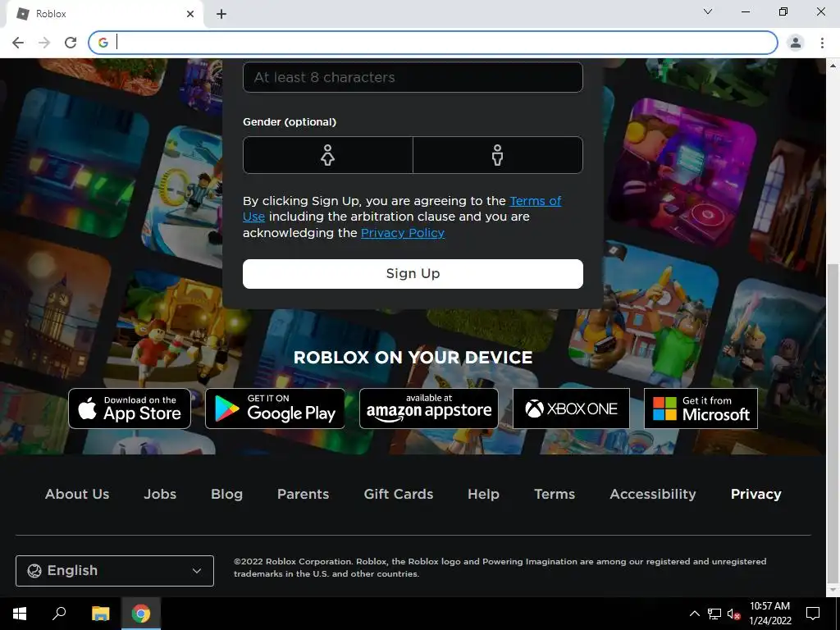Open the Terms footer link

tap(555, 494)
